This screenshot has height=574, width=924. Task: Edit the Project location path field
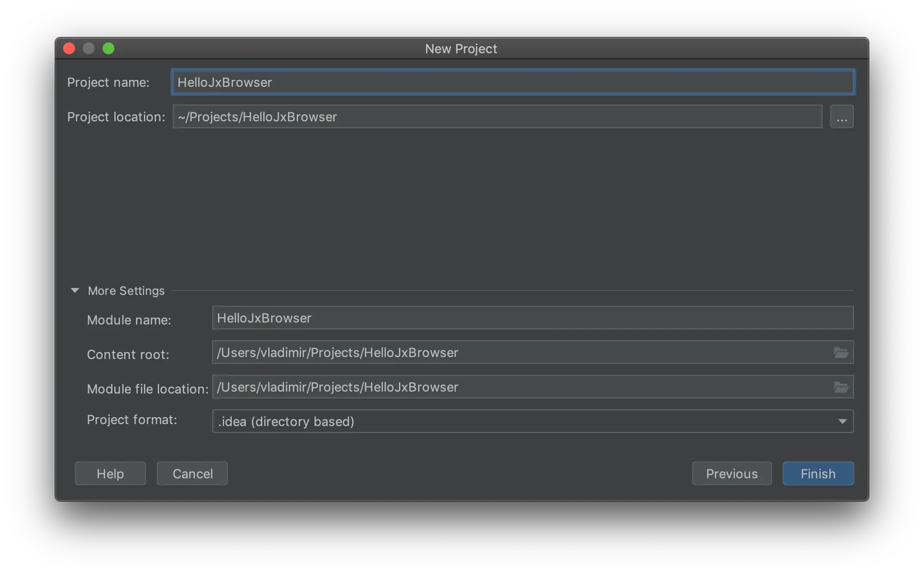497,117
